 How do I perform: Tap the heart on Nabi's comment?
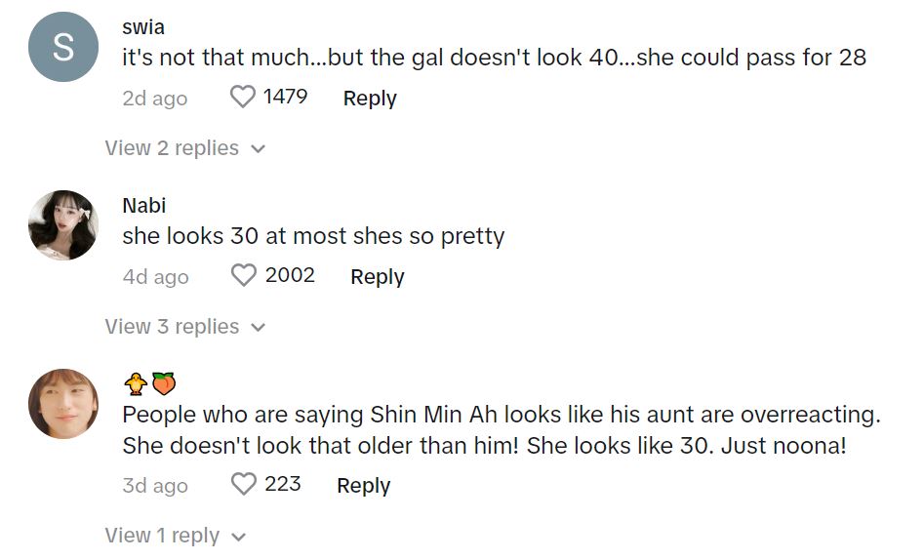click(243, 276)
